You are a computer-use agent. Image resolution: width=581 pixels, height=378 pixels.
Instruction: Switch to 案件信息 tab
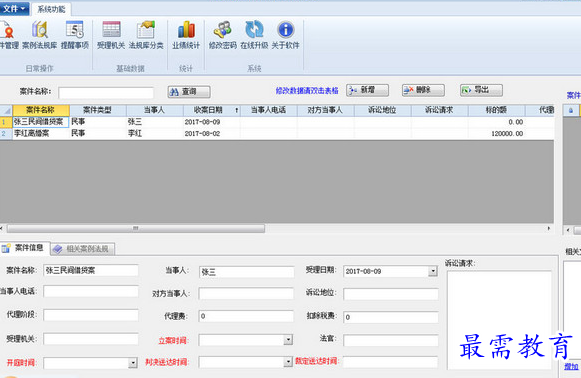pyautogui.click(x=24, y=248)
